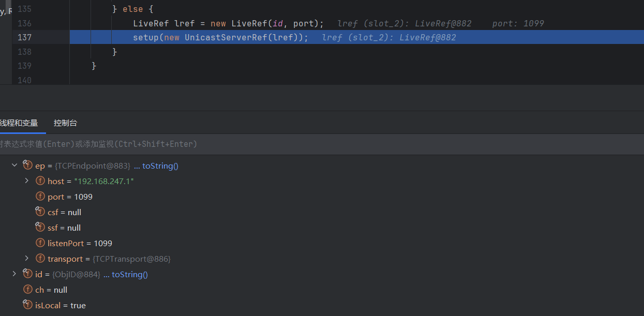Select the isLocal = true variable row
This screenshot has width=644, height=316.
click(x=61, y=306)
